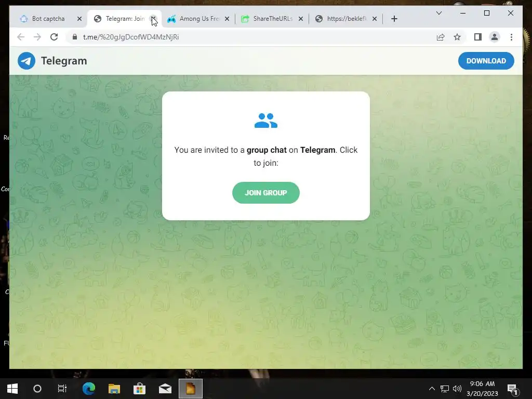Maximize the browser window
The width and height of the screenshot is (532, 399).
(x=486, y=13)
